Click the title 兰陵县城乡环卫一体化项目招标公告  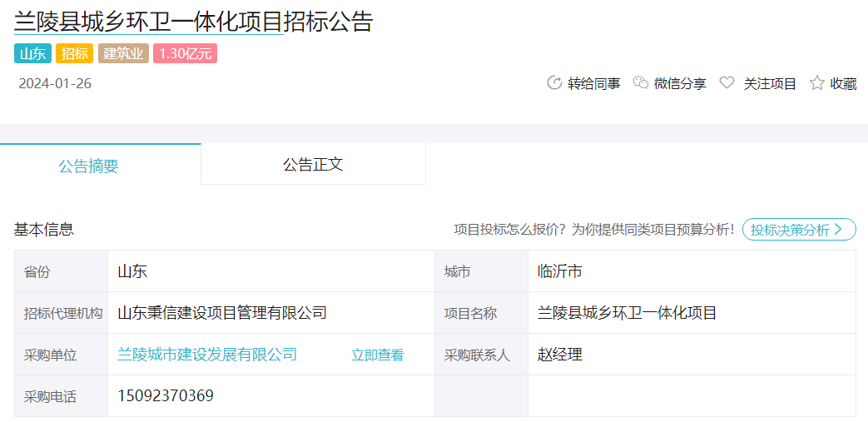tap(194, 21)
